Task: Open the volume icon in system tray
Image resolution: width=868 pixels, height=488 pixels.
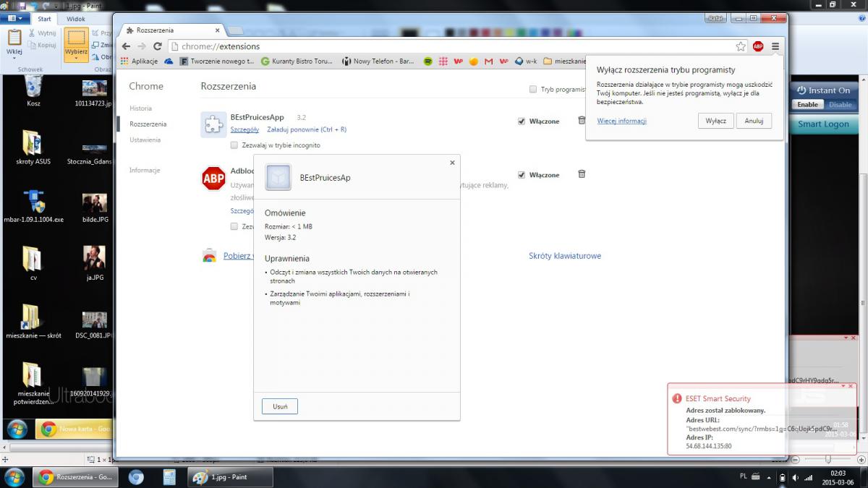Action: click(x=796, y=478)
